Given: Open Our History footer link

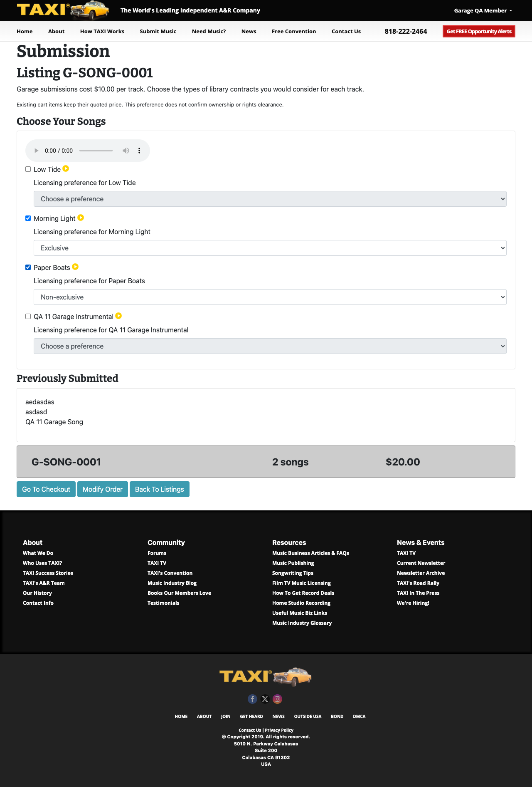Looking at the screenshot, I should click(37, 593).
